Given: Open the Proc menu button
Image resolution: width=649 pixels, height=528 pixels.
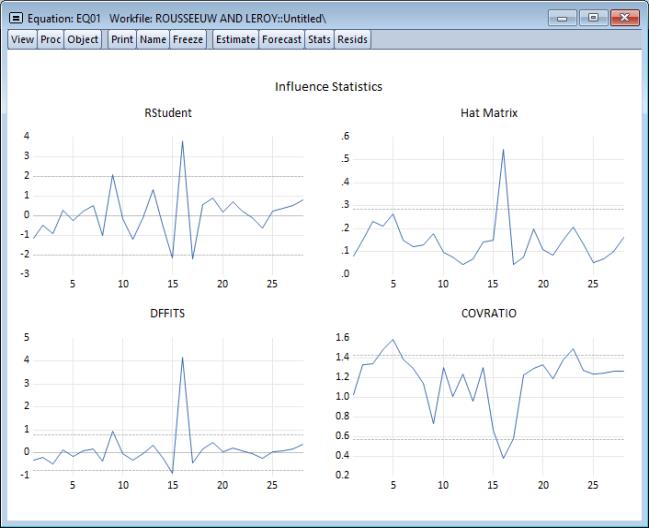Looking at the screenshot, I should (x=50, y=39).
